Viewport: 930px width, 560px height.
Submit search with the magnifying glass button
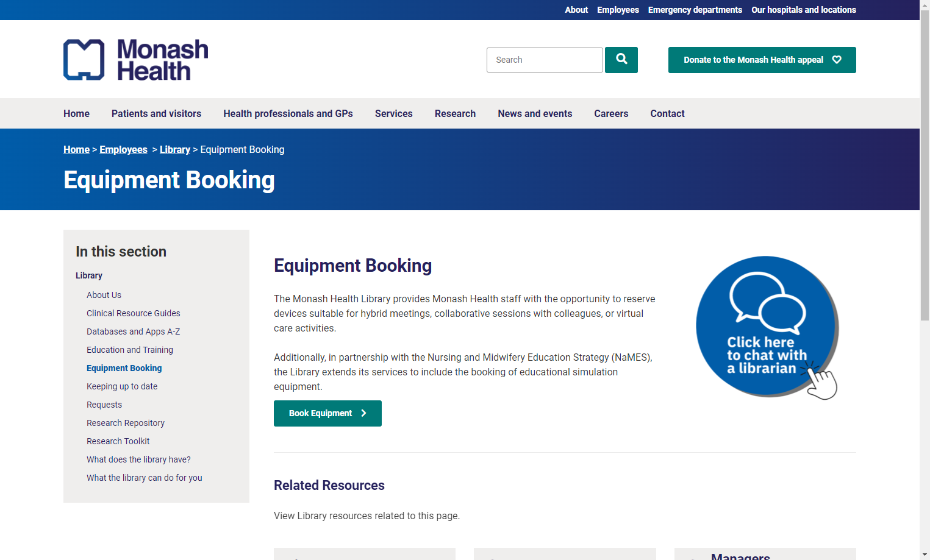coord(621,60)
